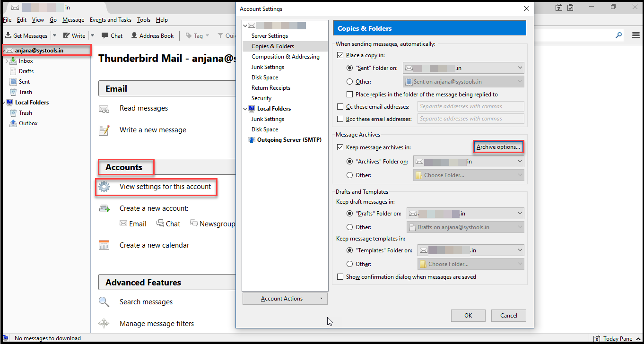Image resolution: width=644 pixels, height=344 pixels.
Task: Open the hamburger application menu icon
Action: 636,35
